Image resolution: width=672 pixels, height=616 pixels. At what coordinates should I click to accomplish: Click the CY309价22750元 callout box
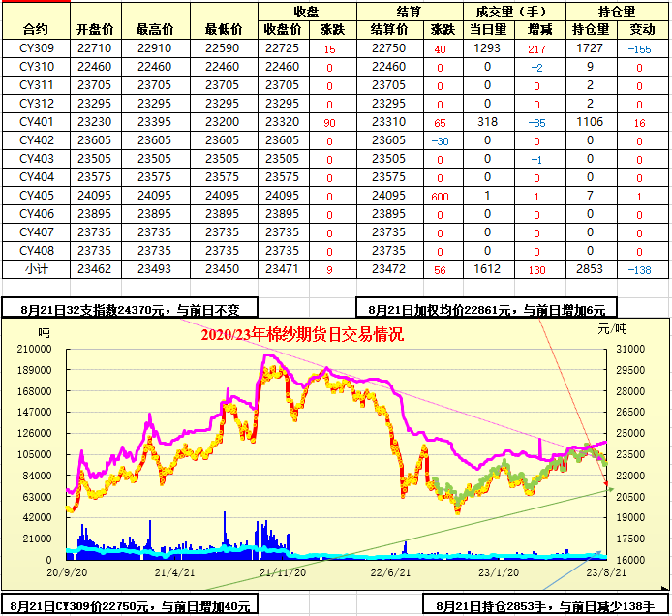click(128, 606)
